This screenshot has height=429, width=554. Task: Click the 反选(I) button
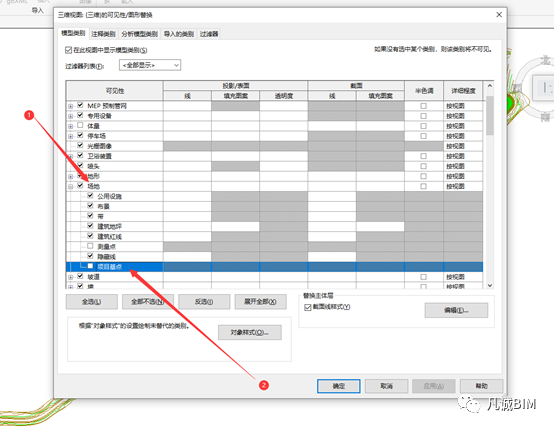click(x=204, y=302)
